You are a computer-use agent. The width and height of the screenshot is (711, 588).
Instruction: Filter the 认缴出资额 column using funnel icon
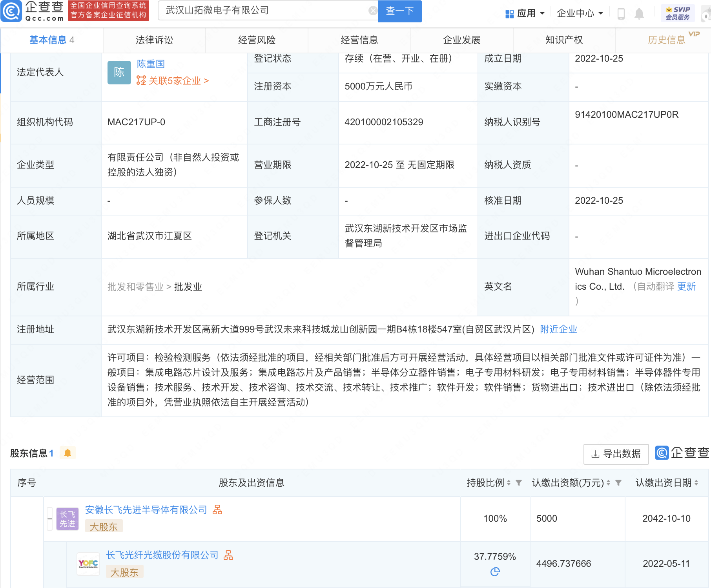pyautogui.click(x=618, y=483)
